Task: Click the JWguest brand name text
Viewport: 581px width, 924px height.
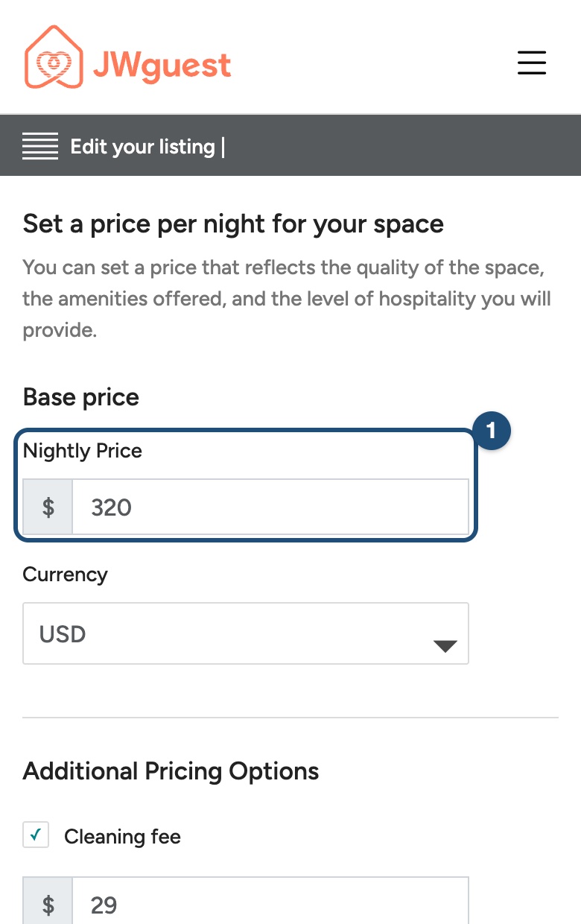Action: coord(162,64)
